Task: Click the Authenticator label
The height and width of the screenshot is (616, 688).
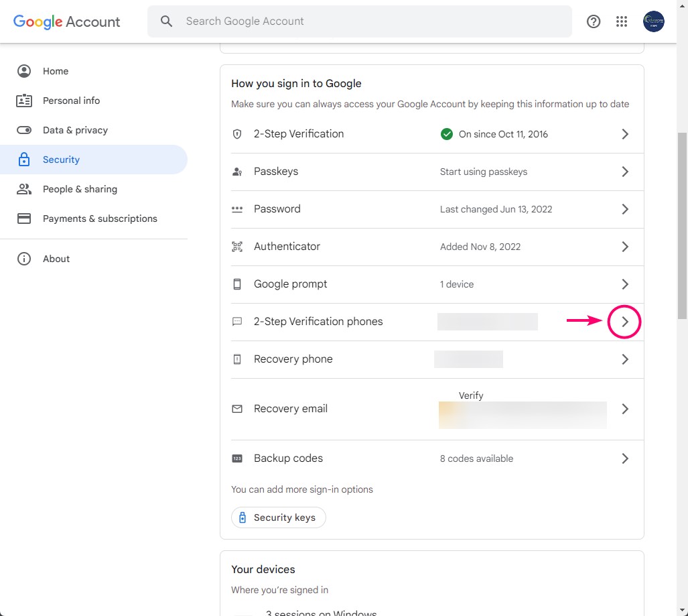Action: coord(287,247)
